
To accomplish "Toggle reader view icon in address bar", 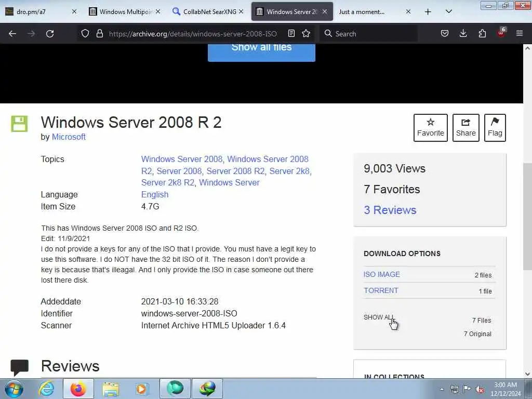I will coord(291,34).
